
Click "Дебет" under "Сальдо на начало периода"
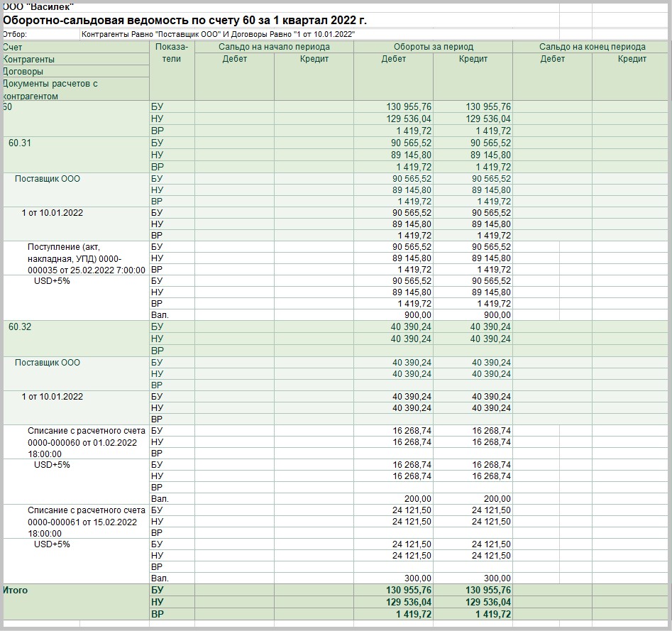pyautogui.click(x=234, y=59)
